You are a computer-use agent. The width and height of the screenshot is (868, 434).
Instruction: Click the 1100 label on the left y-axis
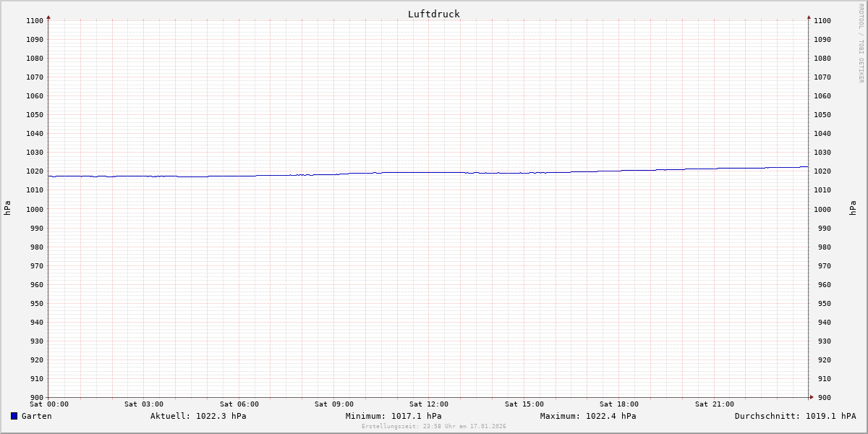(x=35, y=20)
